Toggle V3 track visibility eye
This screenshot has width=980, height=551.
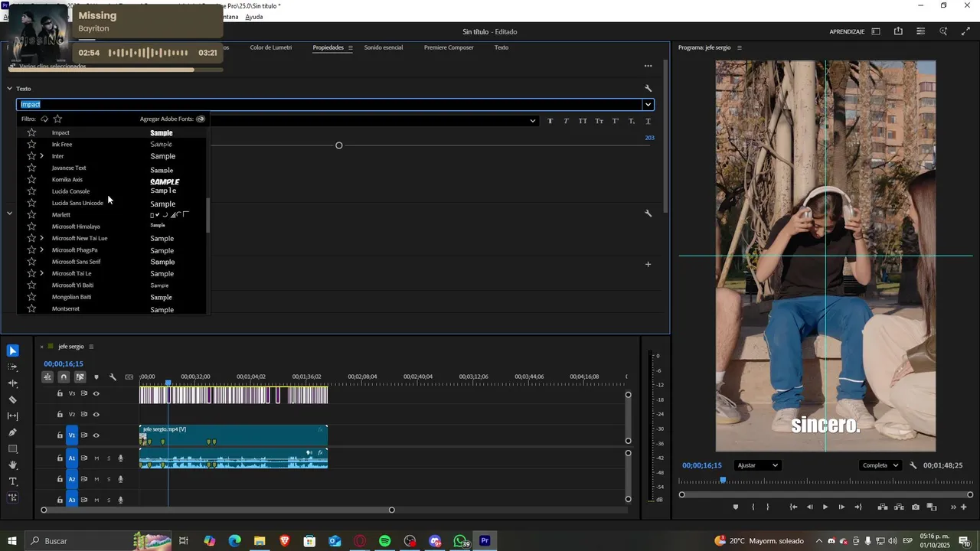[x=96, y=393]
